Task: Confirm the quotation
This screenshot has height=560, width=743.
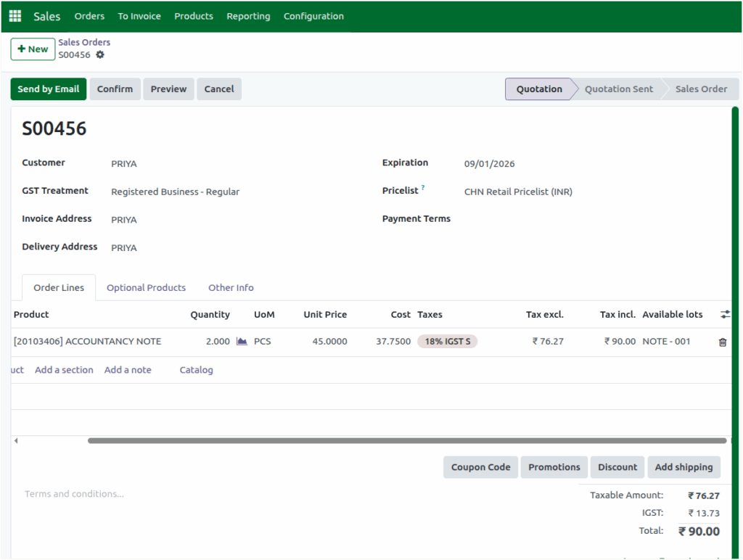Action: [x=115, y=88]
